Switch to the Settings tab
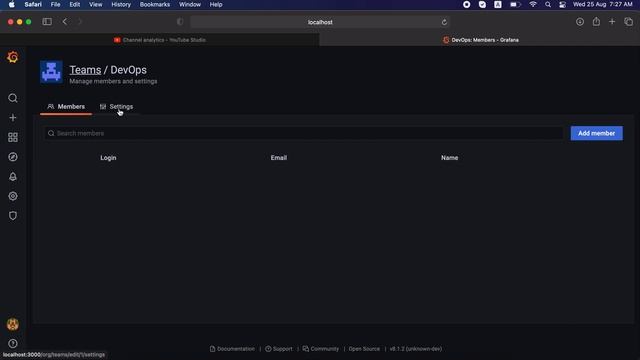This screenshot has width=640, height=360. pyautogui.click(x=116, y=107)
